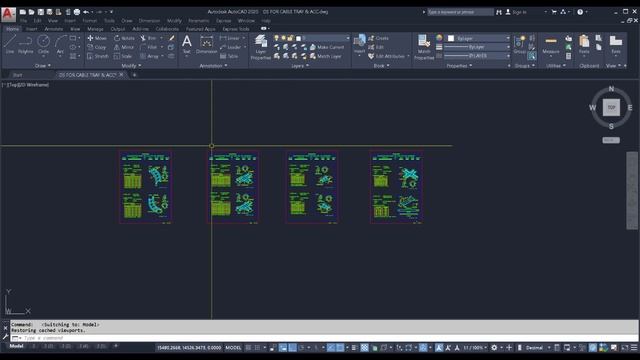Click the Trim tool

pos(148,38)
